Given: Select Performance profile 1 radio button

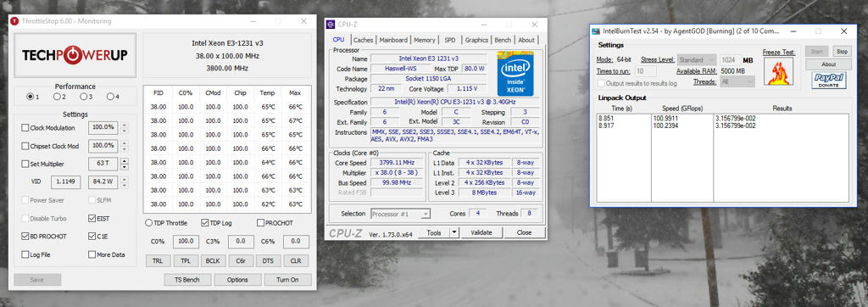Looking at the screenshot, I should tap(31, 97).
